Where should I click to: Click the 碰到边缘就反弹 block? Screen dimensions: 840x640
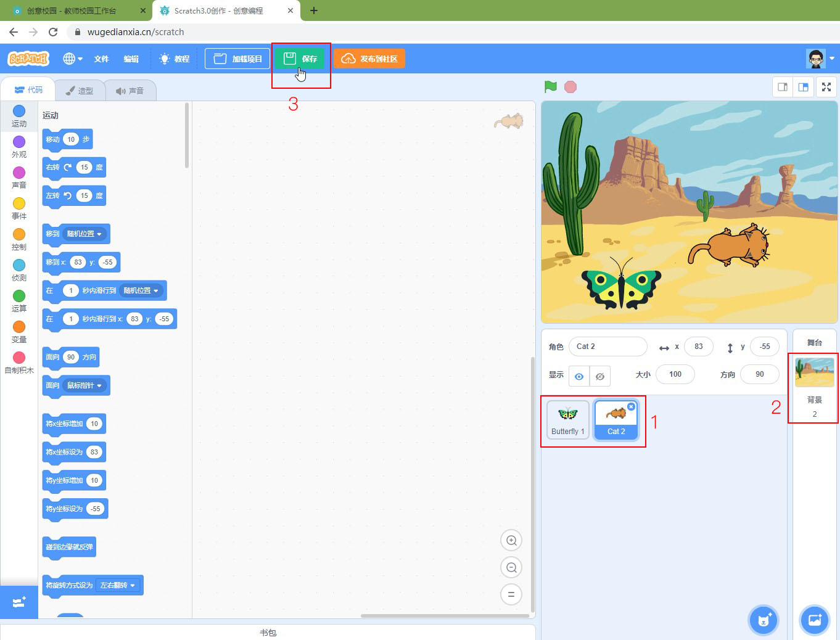point(69,548)
